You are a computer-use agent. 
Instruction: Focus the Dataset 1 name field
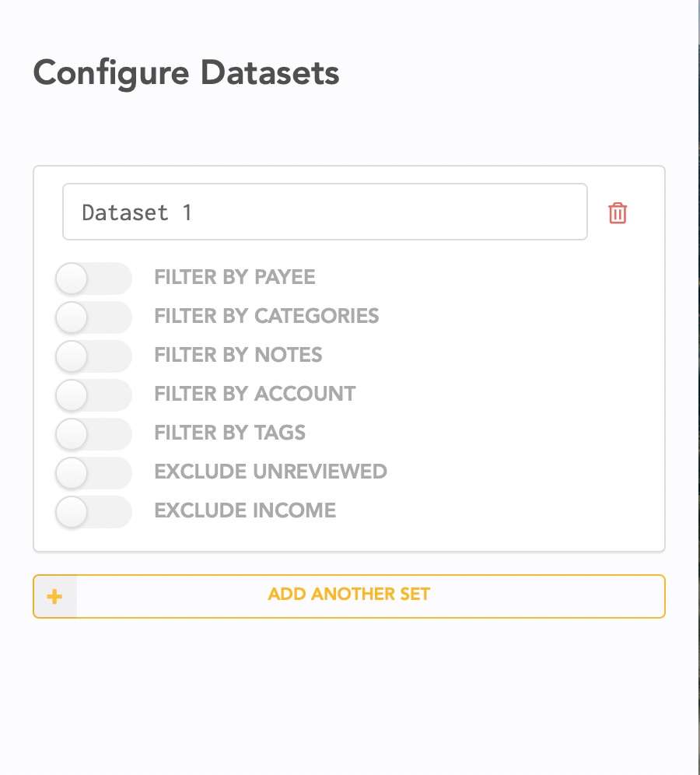point(324,212)
